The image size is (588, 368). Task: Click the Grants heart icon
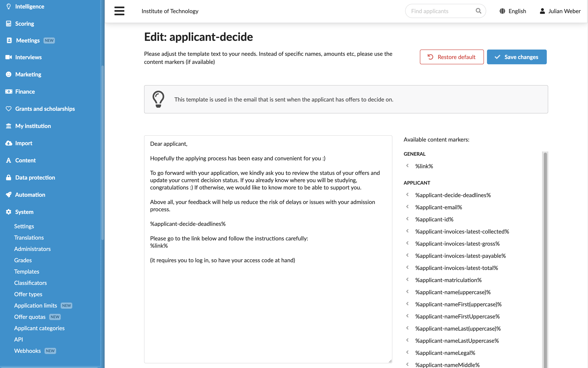click(8, 109)
